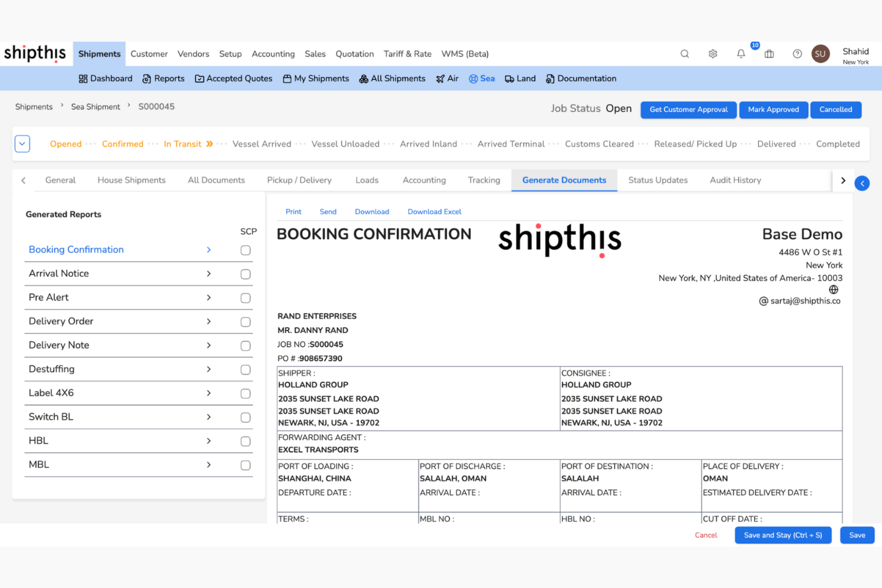Click Download Excel link
882x588 pixels.
[x=434, y=211]
